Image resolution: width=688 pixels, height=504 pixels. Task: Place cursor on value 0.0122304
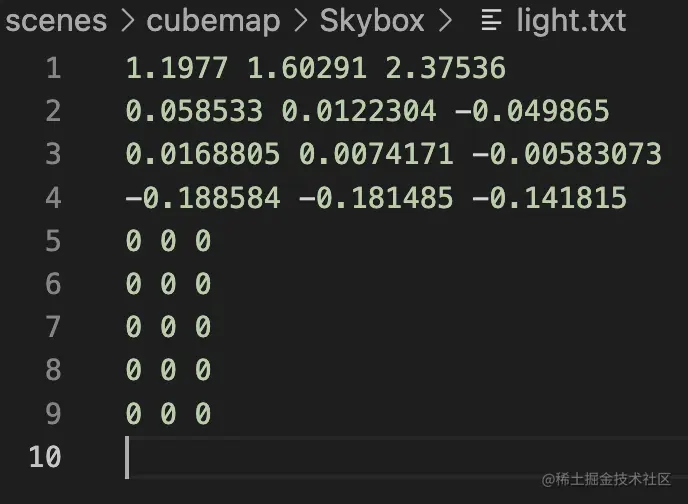(358, 111)
